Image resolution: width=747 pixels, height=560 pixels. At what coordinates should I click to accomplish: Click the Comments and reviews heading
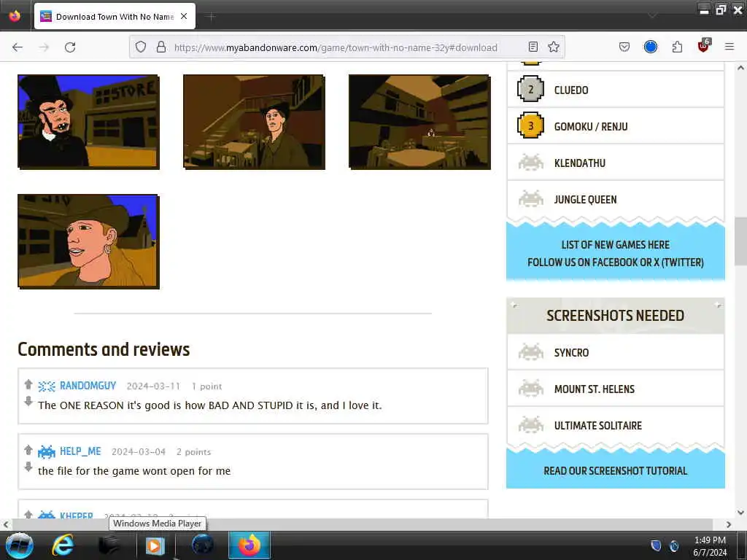point(104,349)
